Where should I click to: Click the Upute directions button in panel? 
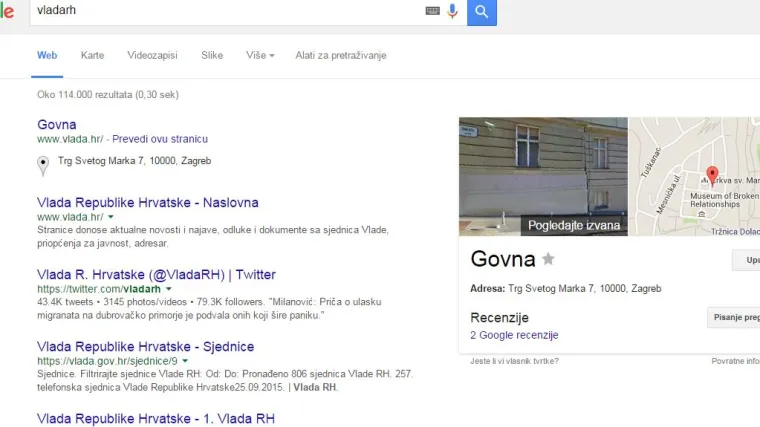pyautogui.click(x=746, y=260)
